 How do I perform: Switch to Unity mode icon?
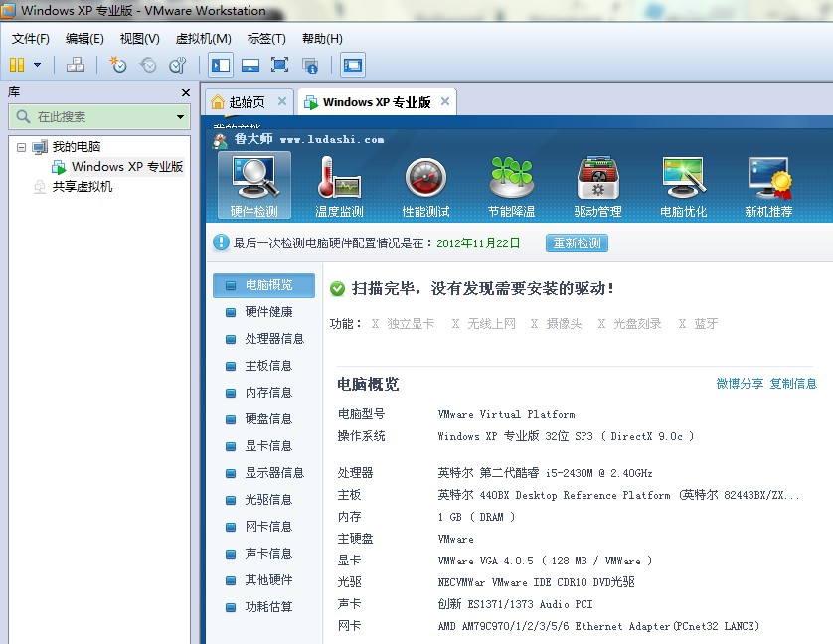click(310, 65)
